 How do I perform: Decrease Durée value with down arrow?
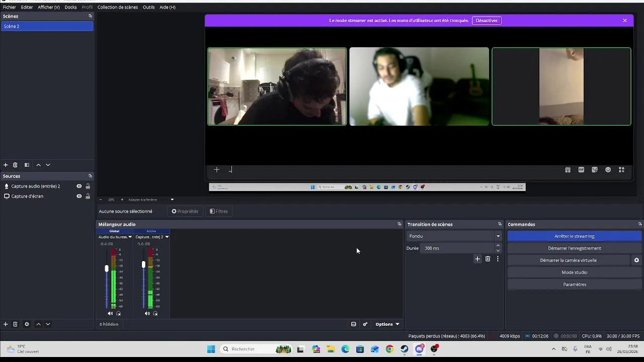tap(498, 250)
